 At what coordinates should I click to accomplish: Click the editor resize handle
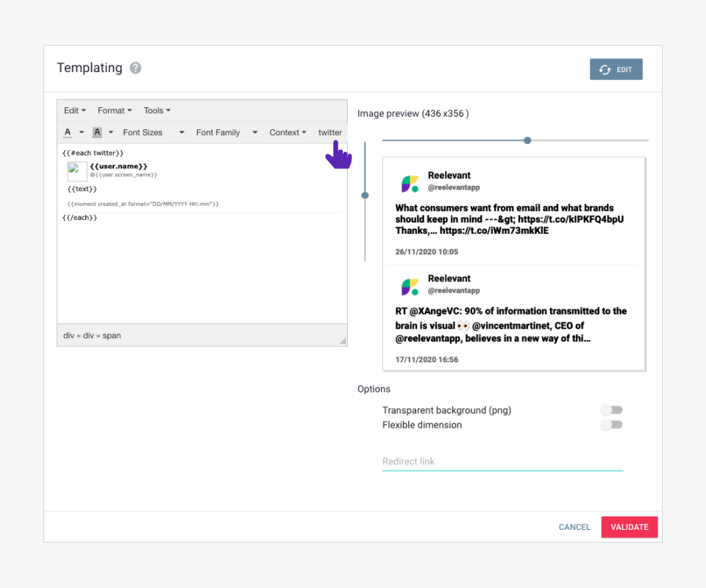[342, 341]
